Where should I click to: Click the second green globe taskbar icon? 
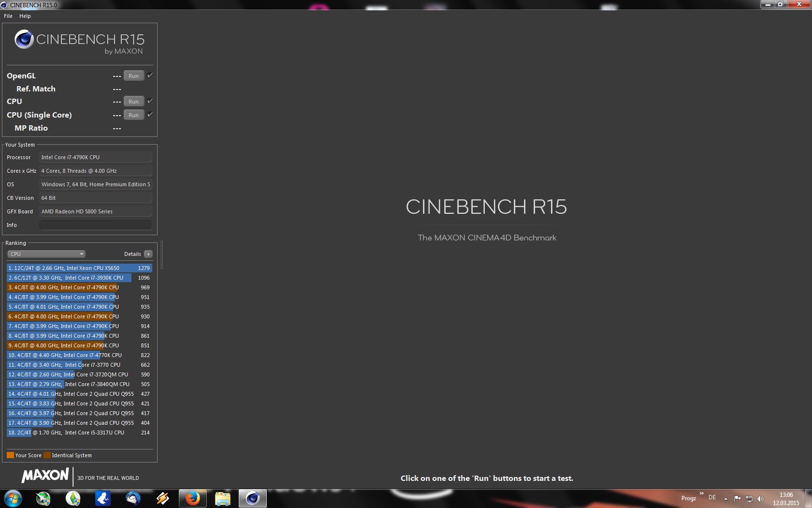(73, 498)
